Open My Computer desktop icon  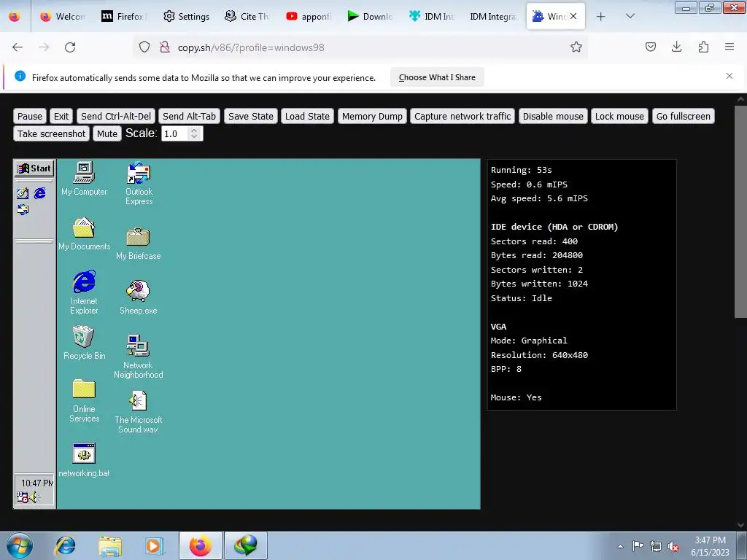tap(84, 179)
